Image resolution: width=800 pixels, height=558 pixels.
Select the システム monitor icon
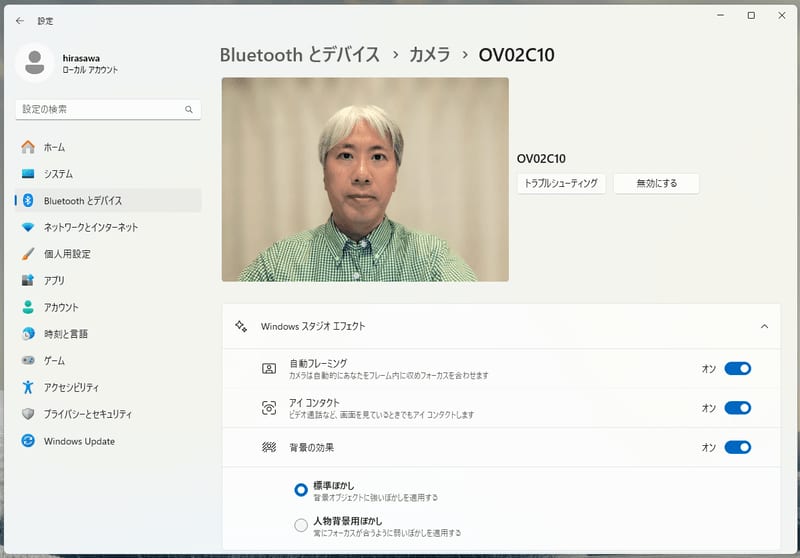(28, 174)
